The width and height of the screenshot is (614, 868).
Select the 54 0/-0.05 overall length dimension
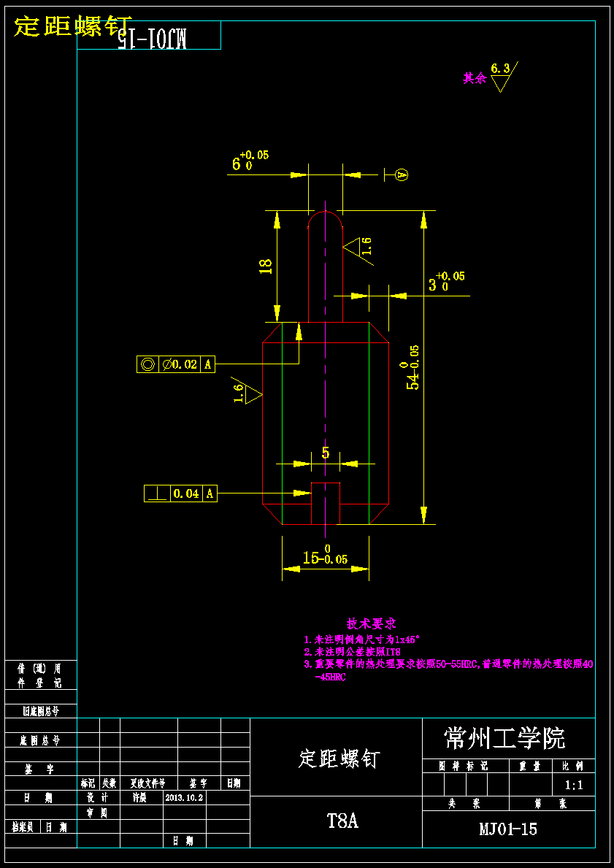pos(413,367)
